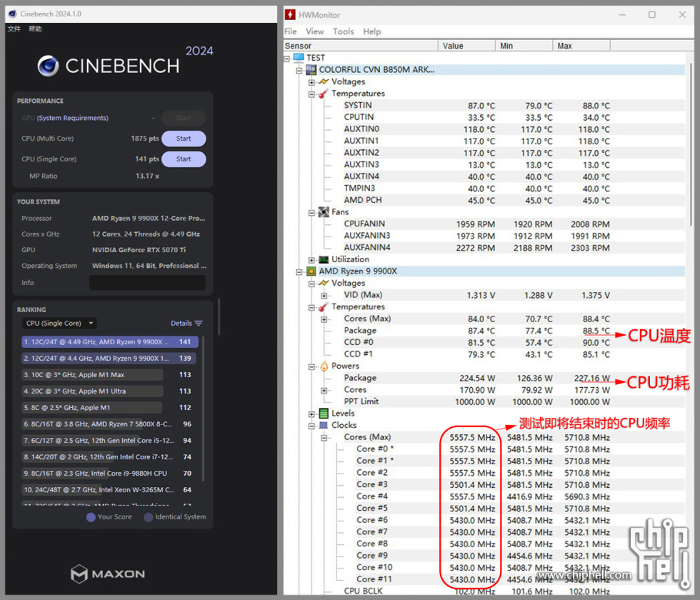Image resolution: width=700 pixels, height=600 pixels.
Task: Click the Powers flame icon
Action: tap(324, 366)
